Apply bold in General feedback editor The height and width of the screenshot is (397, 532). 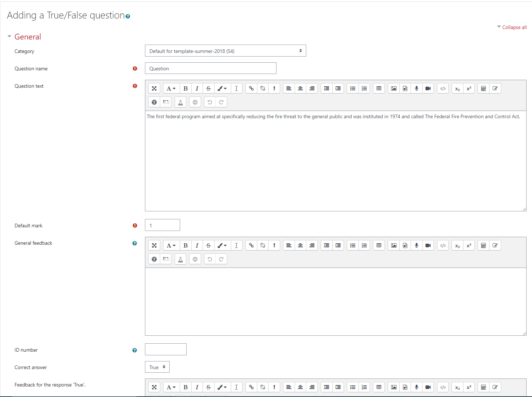[186, 245]
